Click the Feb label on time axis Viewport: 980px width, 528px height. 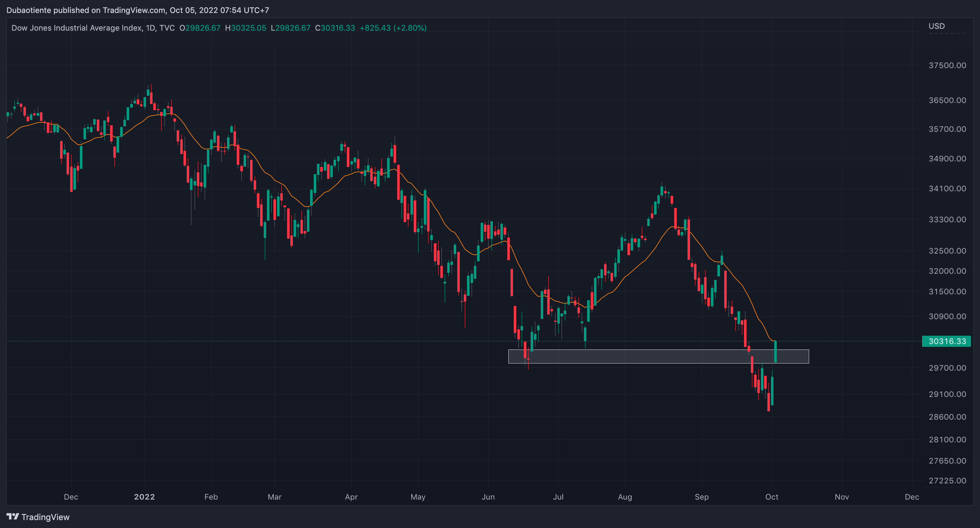pyautogui.click(x=211, y=497)
